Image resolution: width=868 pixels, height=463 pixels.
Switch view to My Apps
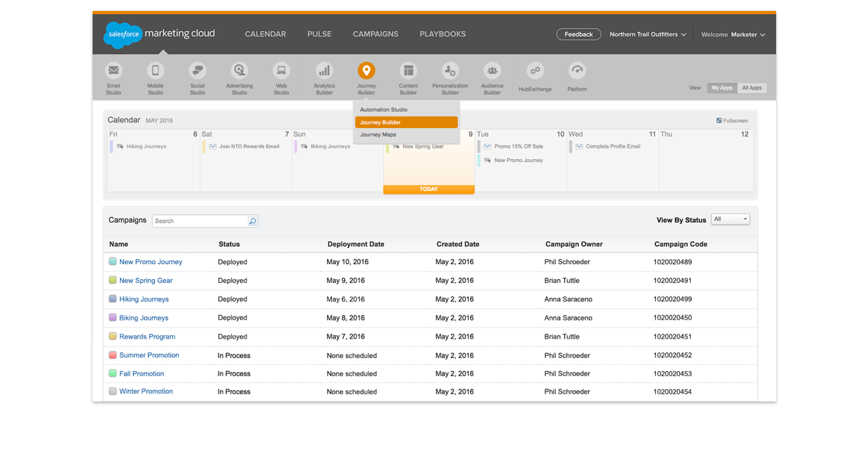pyautogui.click(x=722, y=88)
